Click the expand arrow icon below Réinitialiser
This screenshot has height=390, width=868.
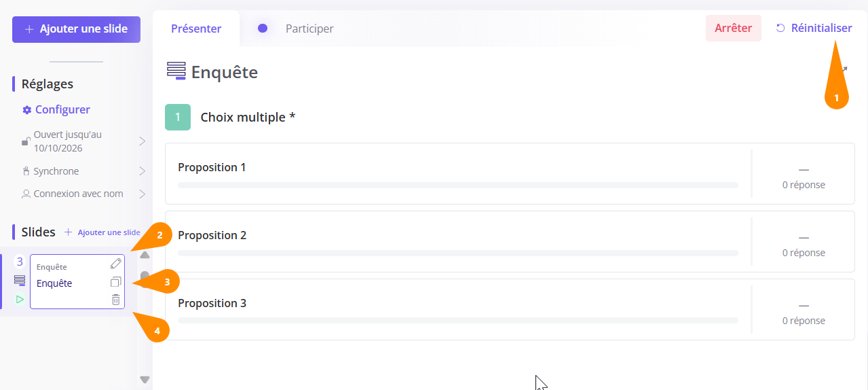(x=845, y=69)
